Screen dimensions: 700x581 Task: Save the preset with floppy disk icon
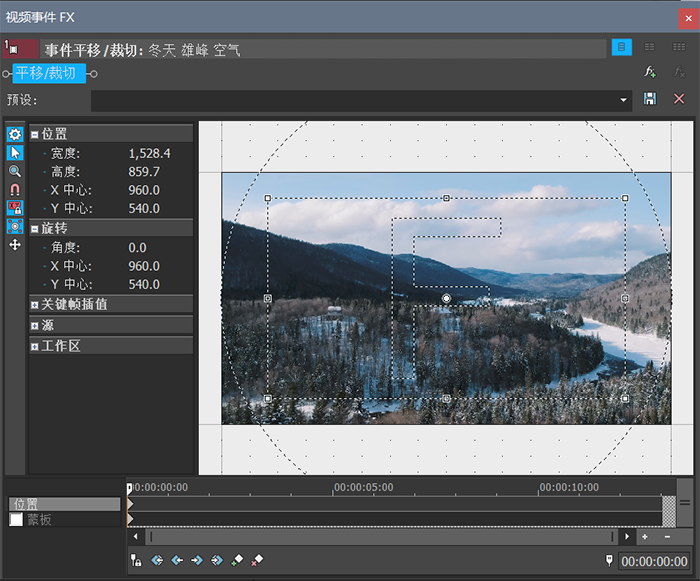[x=651, y=99]
